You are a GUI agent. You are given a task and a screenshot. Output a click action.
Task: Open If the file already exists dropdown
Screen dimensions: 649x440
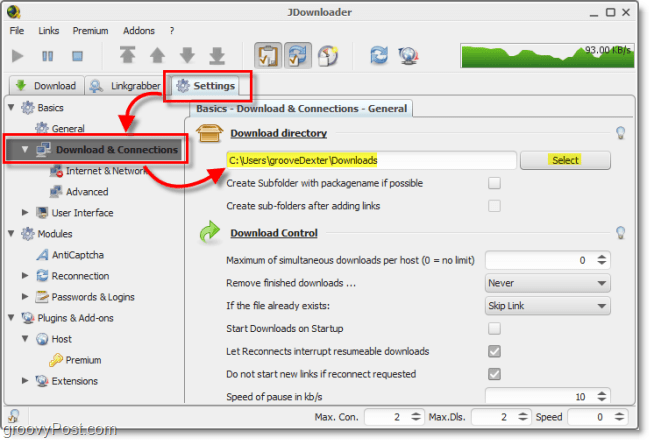tap(548, 306)
